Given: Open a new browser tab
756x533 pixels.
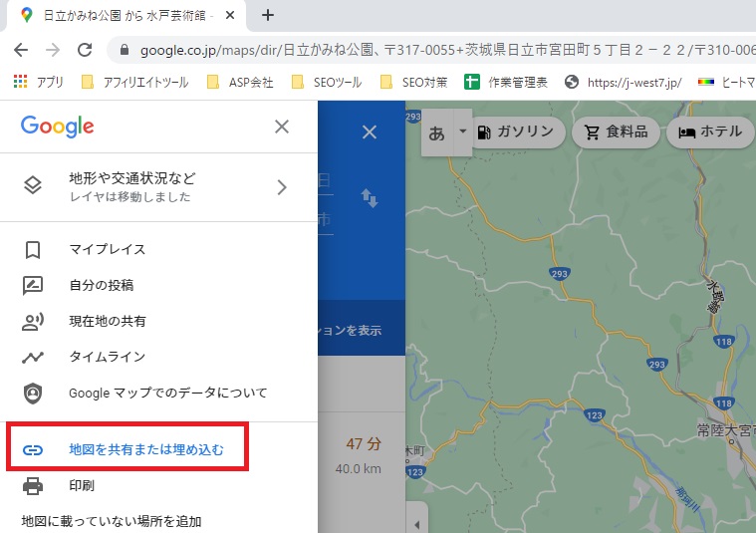Looking at the screenshot, I should 268,15.
